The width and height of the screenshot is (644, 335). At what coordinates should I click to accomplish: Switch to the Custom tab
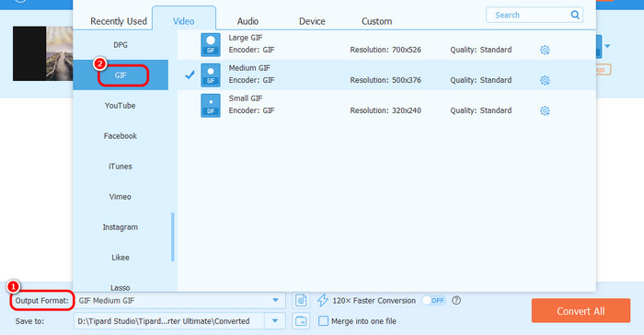tap(376, 21)
